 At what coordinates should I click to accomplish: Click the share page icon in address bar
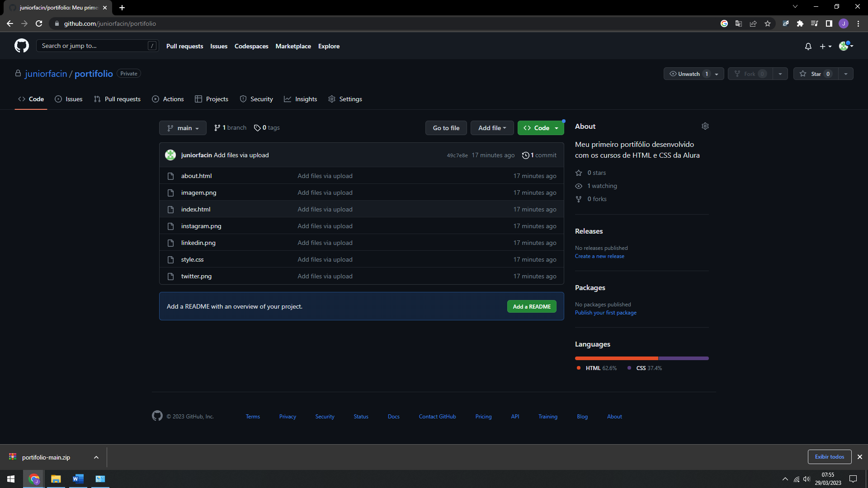point(753,23)
